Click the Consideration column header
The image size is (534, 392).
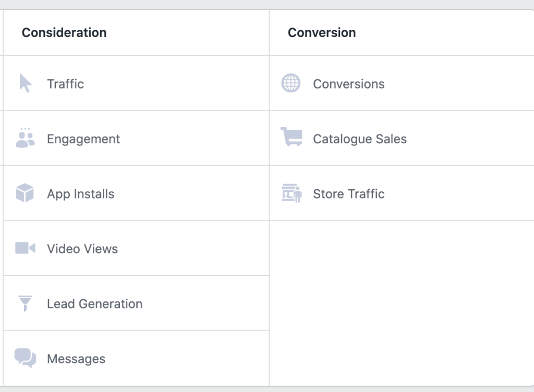(x=64, y=32)
